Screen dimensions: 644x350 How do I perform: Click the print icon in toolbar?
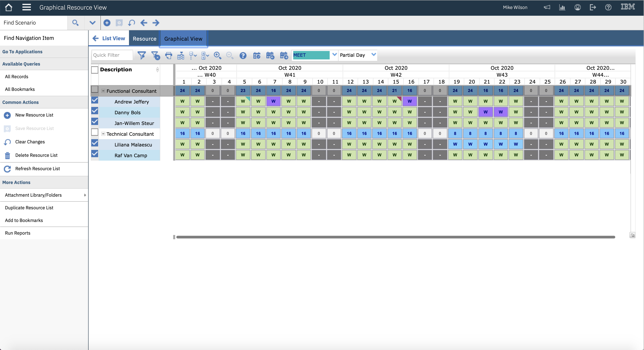coord(169,55)
